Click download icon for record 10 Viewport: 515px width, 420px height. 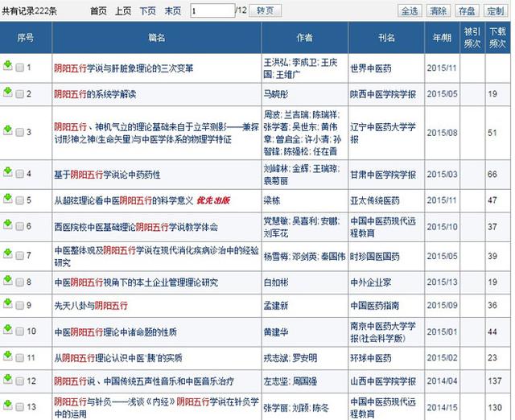pos(7,330)
